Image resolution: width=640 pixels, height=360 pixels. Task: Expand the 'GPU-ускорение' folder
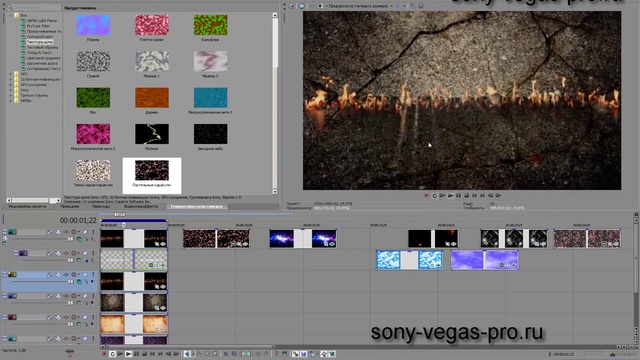pos(11,84)
